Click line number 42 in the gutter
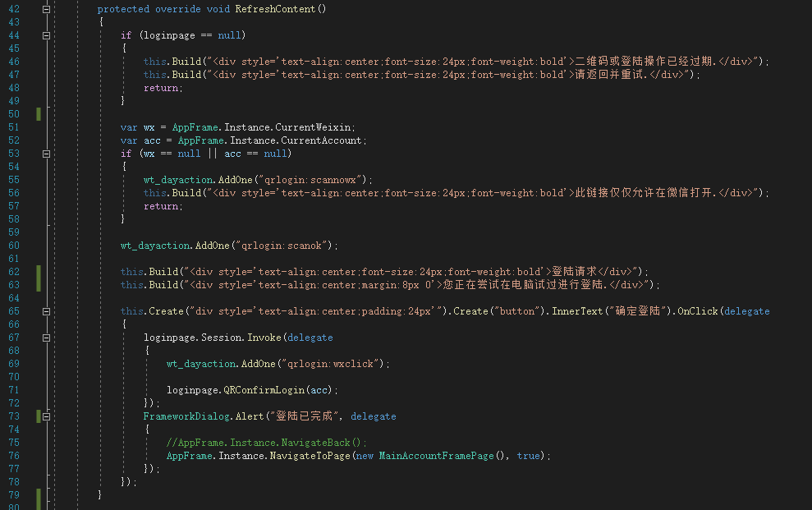This screenshot has width=812, height=510. click(14, 9)
